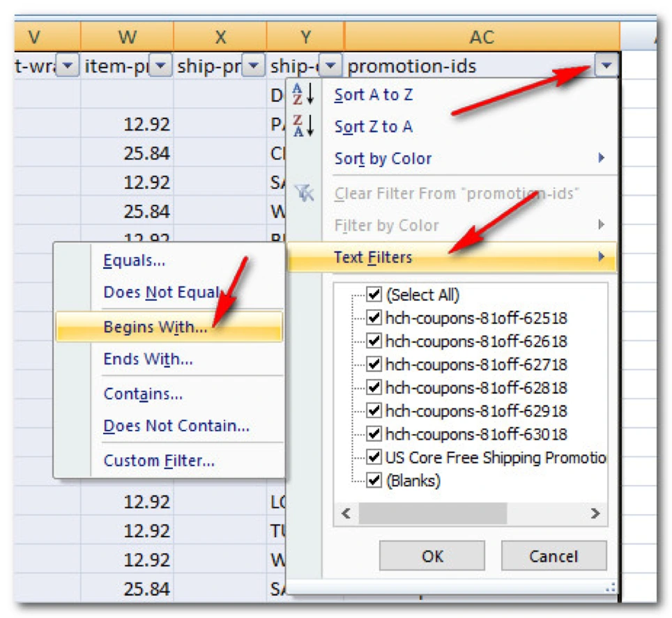Screen dimensions: 672x618
Task: Click the filter menu resize grip
Action: (611, 587)
